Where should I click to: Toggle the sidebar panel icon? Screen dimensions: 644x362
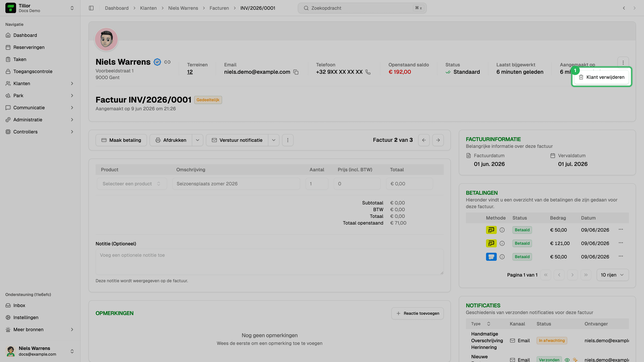click(91, 8)
